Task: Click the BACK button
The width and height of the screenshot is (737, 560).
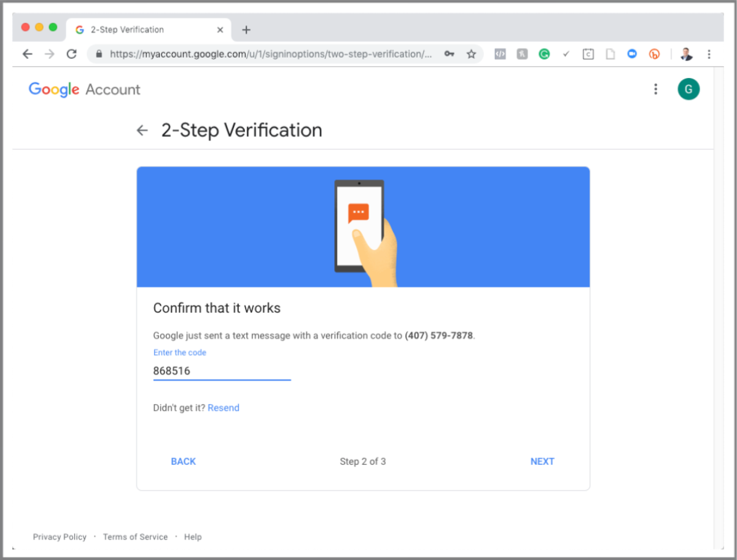Action: tap(183, 462)
